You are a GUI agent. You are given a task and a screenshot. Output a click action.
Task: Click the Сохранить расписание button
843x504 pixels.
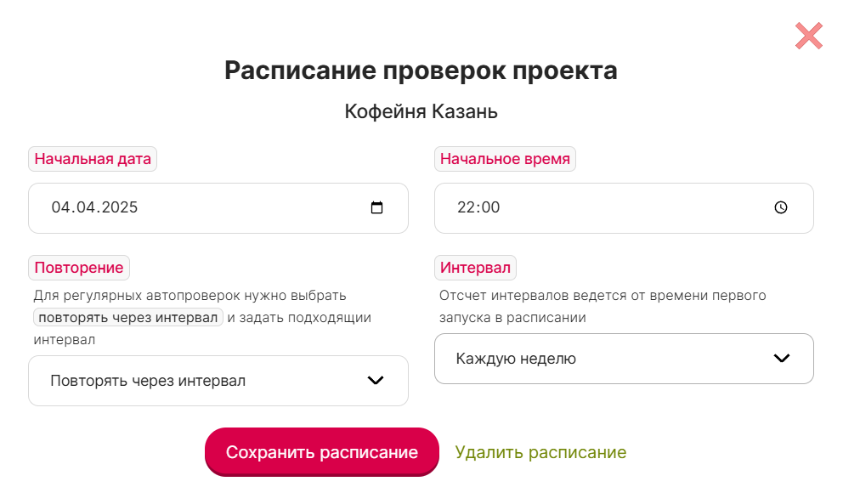coord(322,451)
